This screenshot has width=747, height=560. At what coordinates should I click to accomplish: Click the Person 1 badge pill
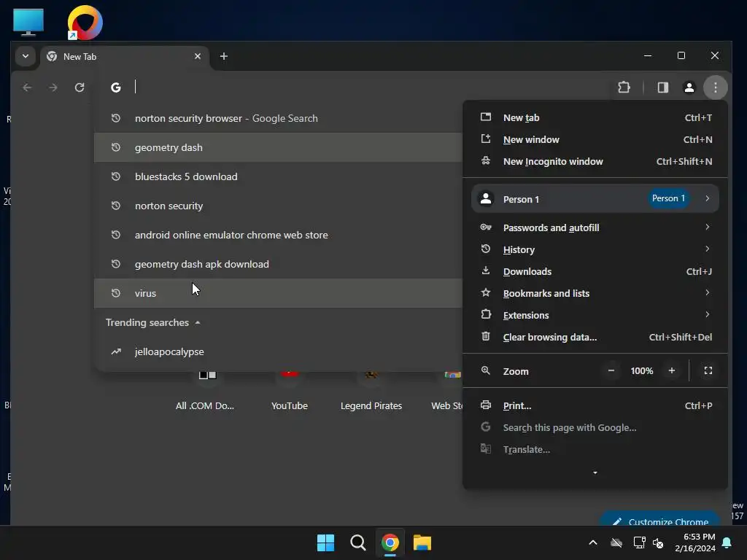[668, 198]
